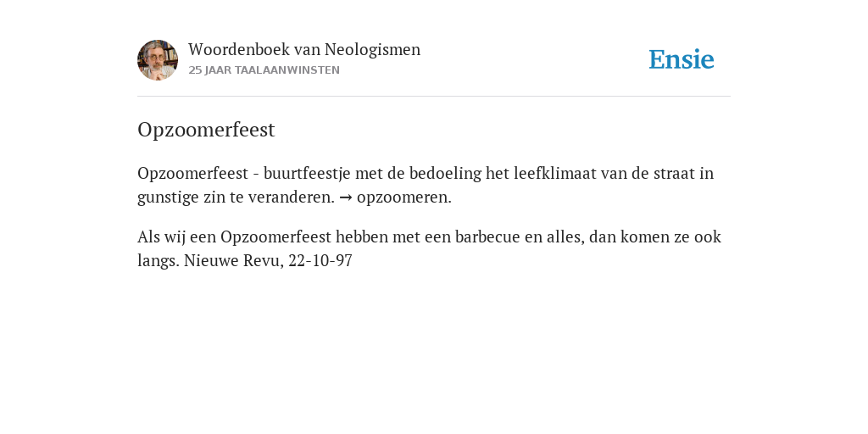
Task: Click the horizontal divider under the header
Action: (x=434, y=97)
